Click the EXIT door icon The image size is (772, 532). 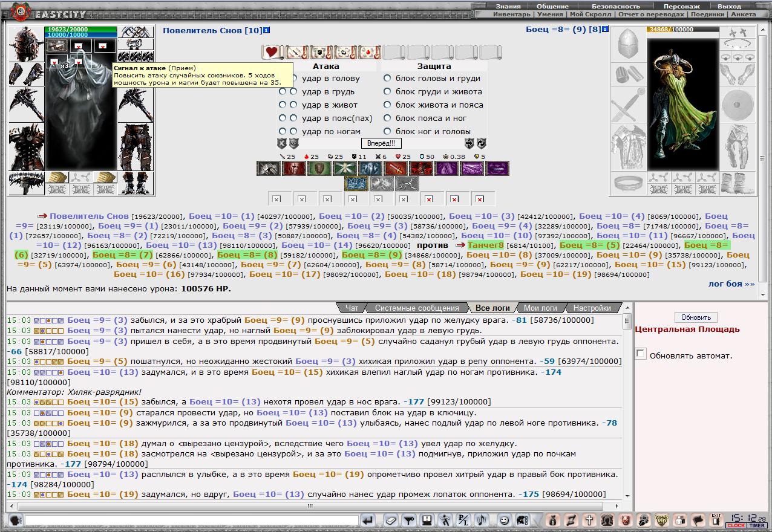click(x=716, y=520)
